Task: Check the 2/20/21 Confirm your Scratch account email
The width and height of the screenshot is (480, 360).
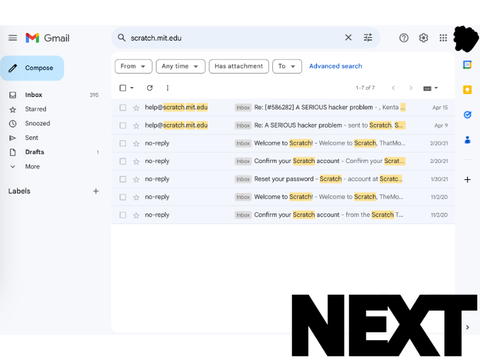Action: click(123, 161)
